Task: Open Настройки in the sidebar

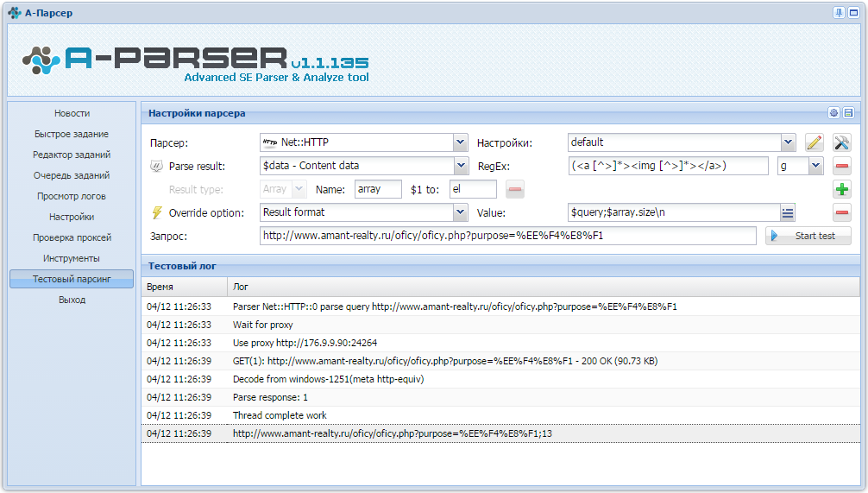Action: point(72,217)
